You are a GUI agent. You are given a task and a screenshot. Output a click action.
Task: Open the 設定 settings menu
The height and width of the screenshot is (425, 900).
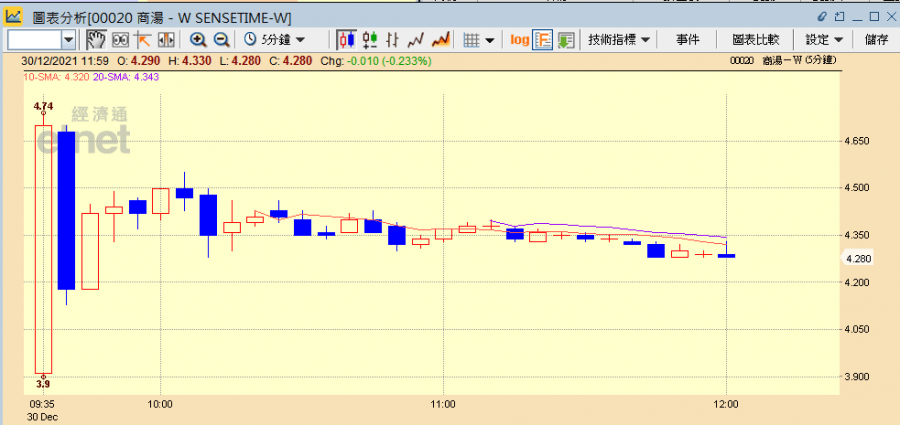(824, 40)
